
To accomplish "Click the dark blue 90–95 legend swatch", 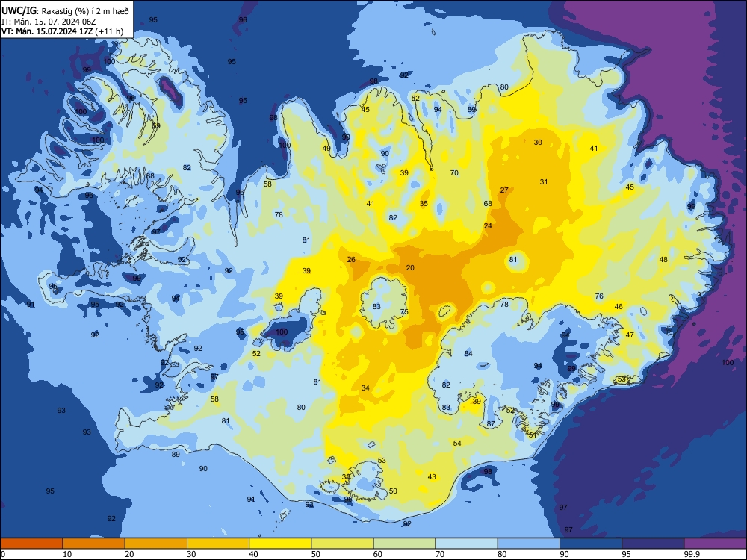I will coord(591,544).
